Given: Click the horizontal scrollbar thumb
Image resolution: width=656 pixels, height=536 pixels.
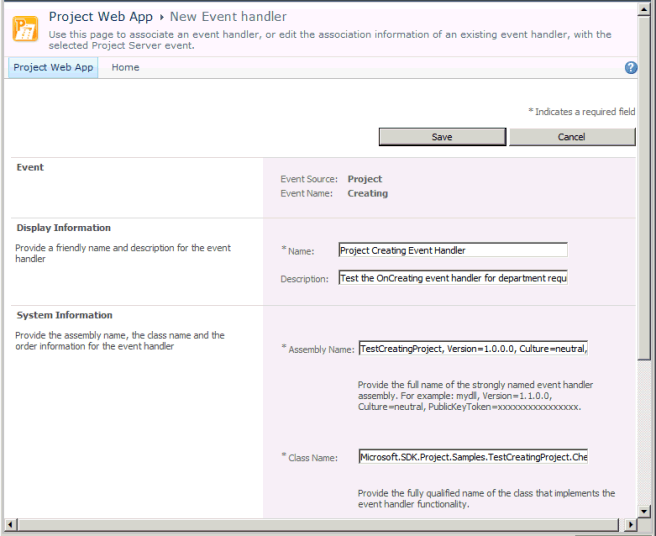Looking at the screenshot, I should [x=318, y=524].
